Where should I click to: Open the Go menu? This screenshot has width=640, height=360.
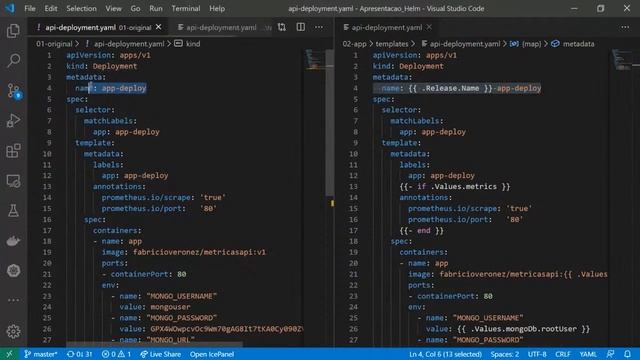tap(135, 8)
